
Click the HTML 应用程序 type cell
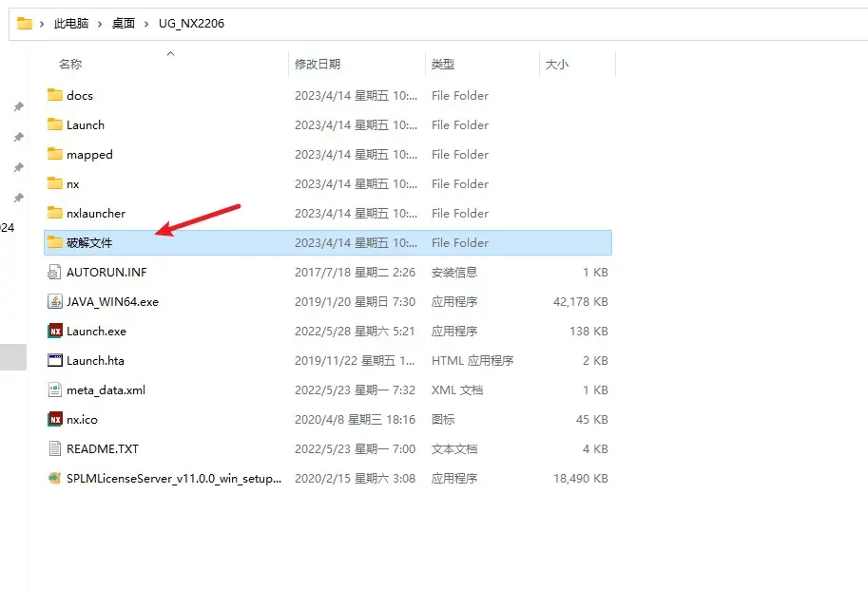473,361
